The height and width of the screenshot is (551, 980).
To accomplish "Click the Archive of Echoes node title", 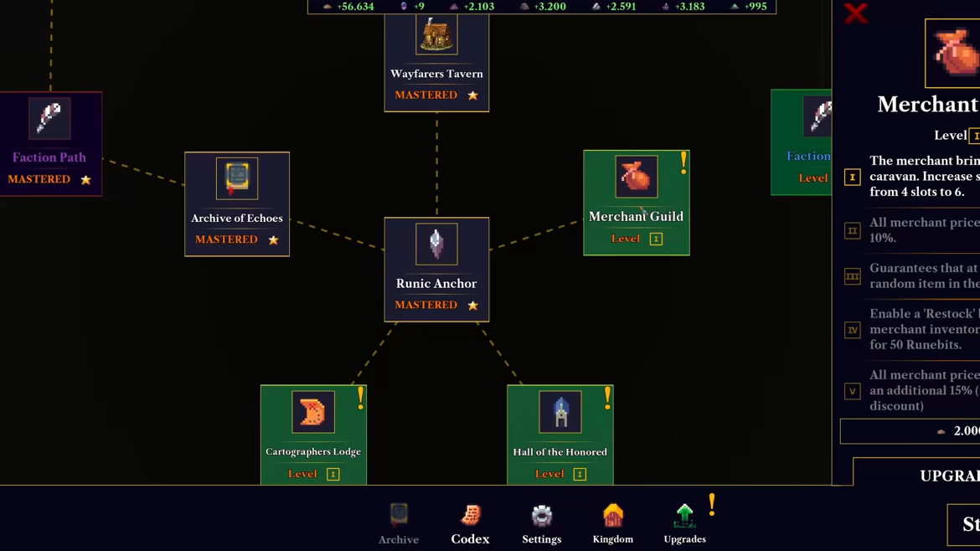I will [237, 218].
